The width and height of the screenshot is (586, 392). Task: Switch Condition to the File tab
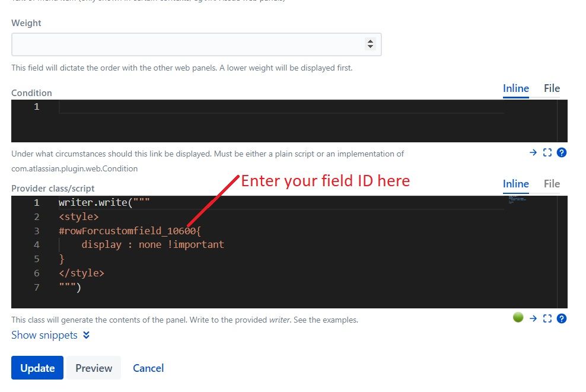coord(552,88)
